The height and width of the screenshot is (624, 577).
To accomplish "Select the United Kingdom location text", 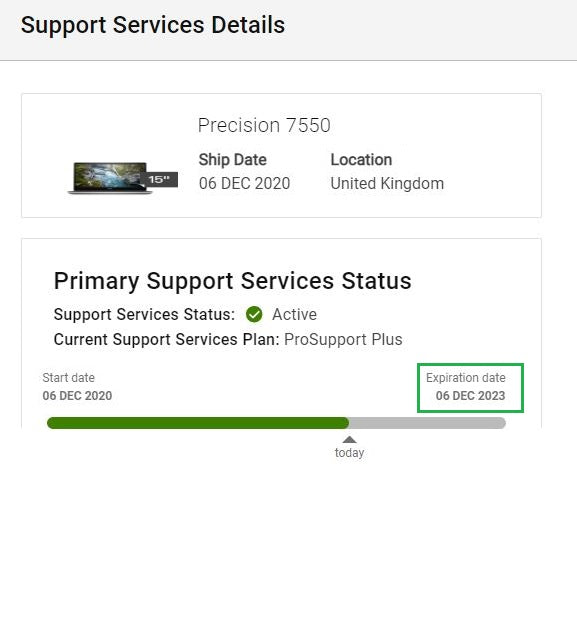I will point(387,183).
